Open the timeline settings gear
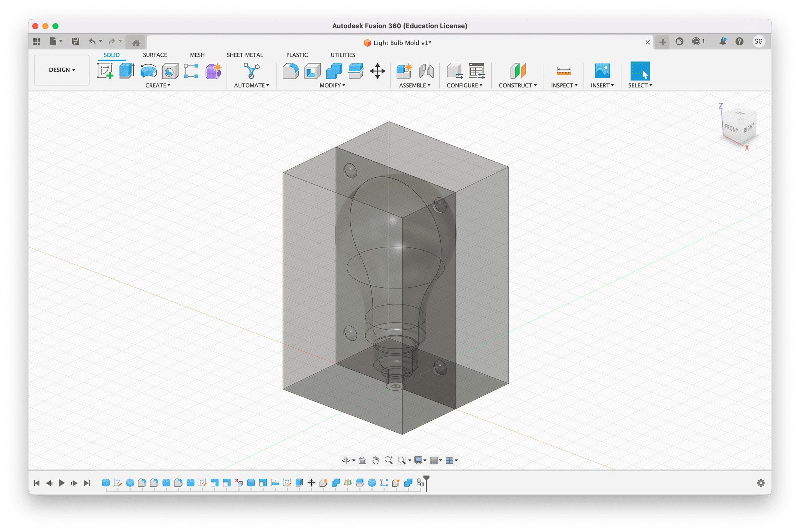The width and height of the screenshot is (800, 532). [x=761, y=483]
